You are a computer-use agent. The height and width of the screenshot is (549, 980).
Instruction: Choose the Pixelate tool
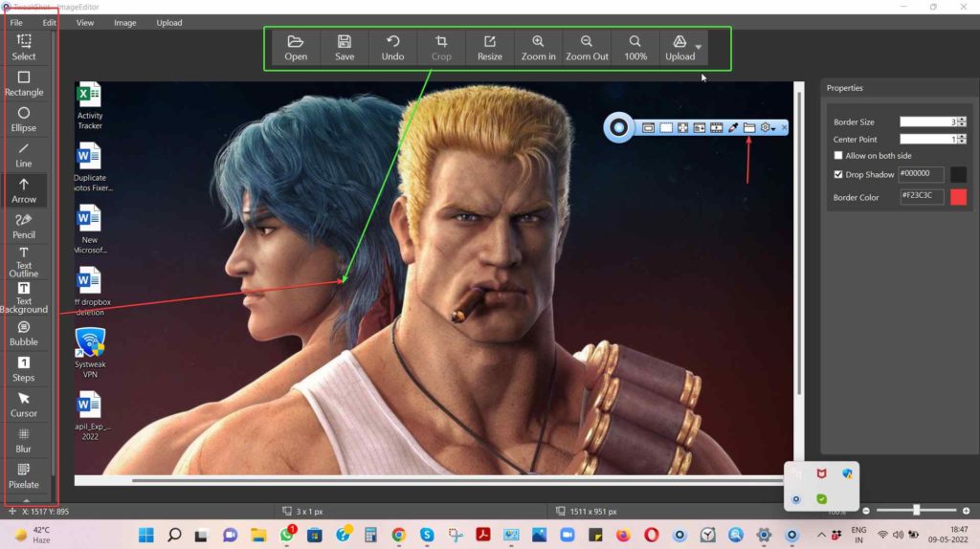24,476
